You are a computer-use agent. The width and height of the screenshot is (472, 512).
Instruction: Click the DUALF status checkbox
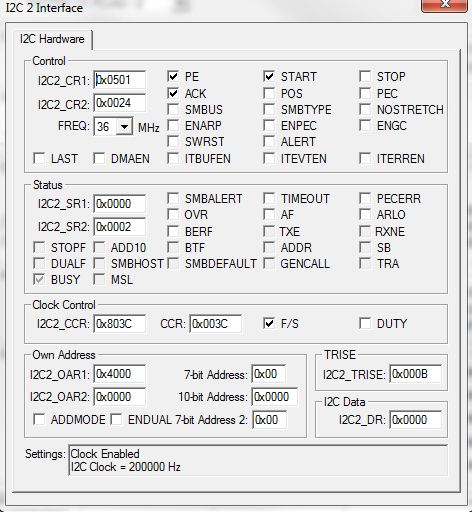point(39,263)
